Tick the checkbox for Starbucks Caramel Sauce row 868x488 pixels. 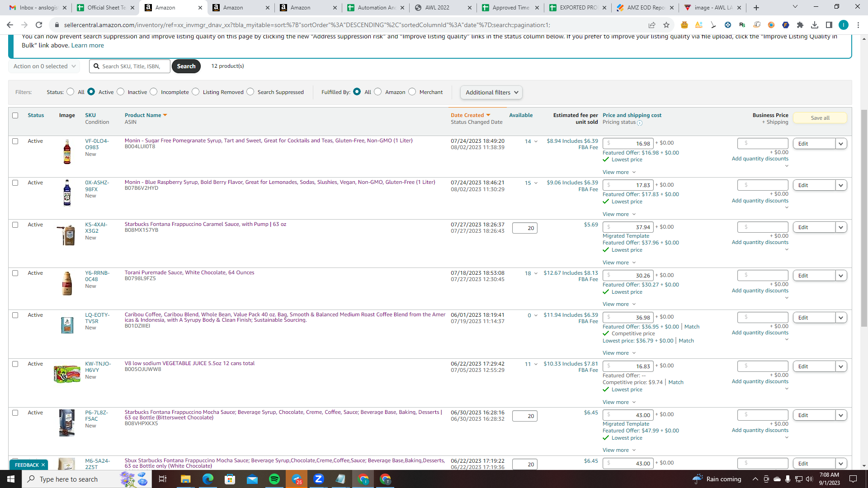[x=15, y=225]
